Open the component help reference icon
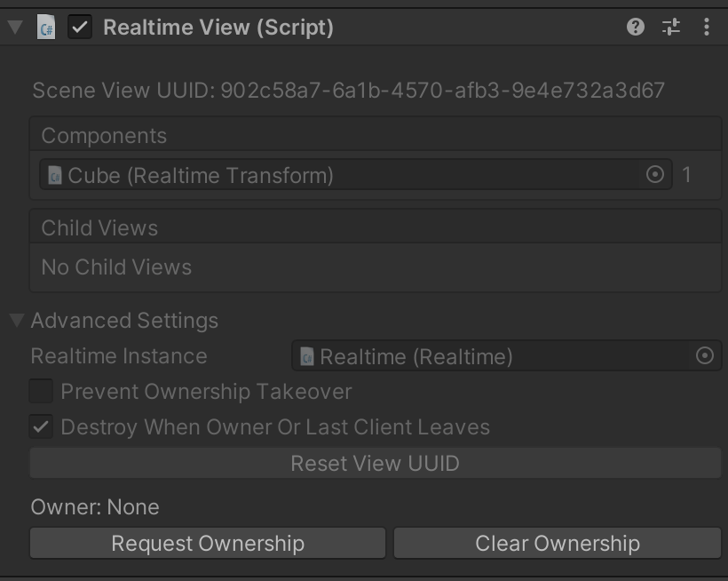The width and height of the screenshot is (728, 581). pyautogui.click(x=635, y=27)
